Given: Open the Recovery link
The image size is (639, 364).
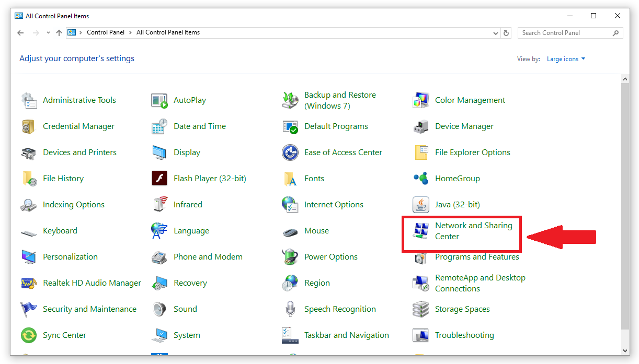Looking at the screenshot, I should click(x=190, y=283).
